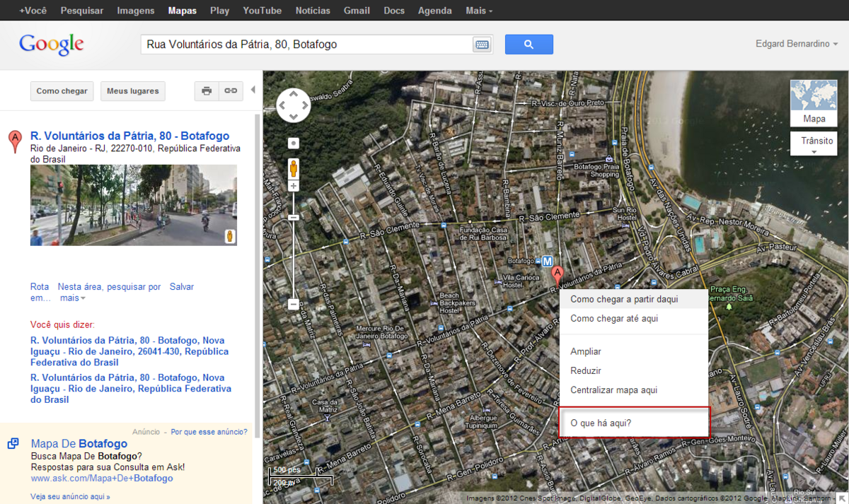Expand the Trânsito layers dropdown

coord(814,144)
